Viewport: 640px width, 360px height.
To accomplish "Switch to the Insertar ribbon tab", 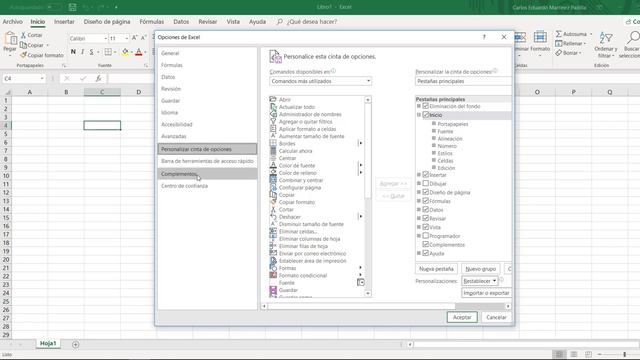I will point(64,22).
